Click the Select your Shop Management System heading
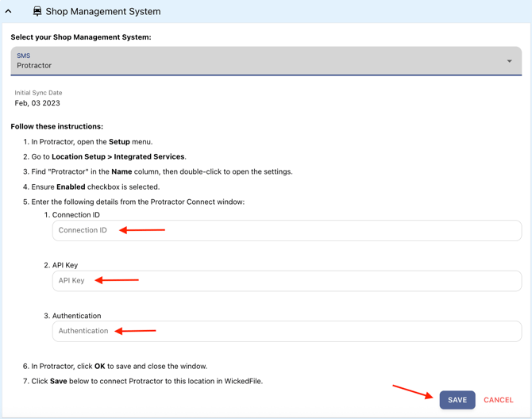 (81, 37)
